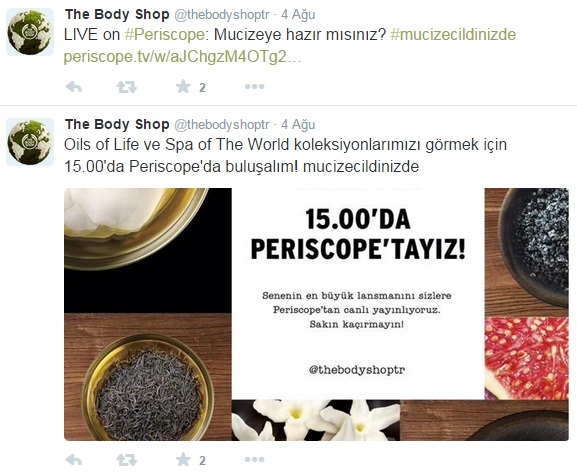Favorite the LIVE on Periscope tweet with star
Image resolution: width=577 pixels, height=474 pixels.
[x=183, y=87]
